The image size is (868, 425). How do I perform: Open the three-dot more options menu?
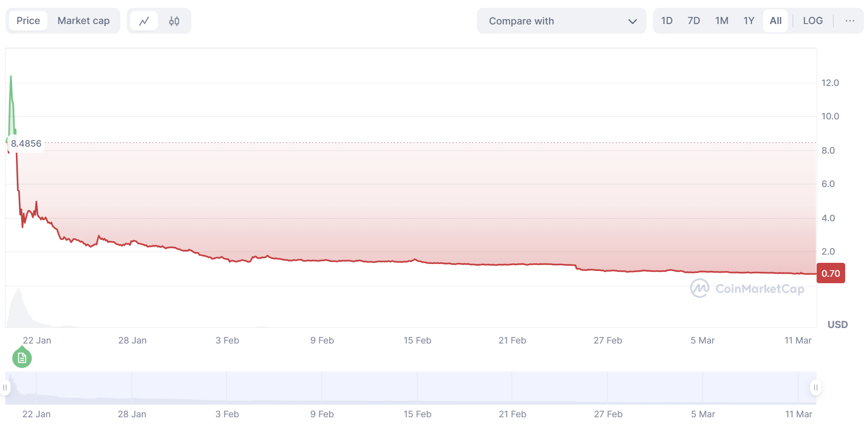(x=850, y=21)
